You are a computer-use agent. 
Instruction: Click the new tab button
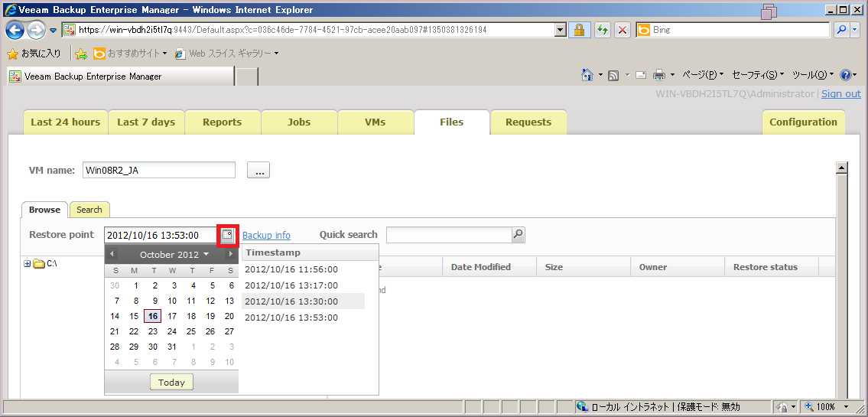coord(247,77)
